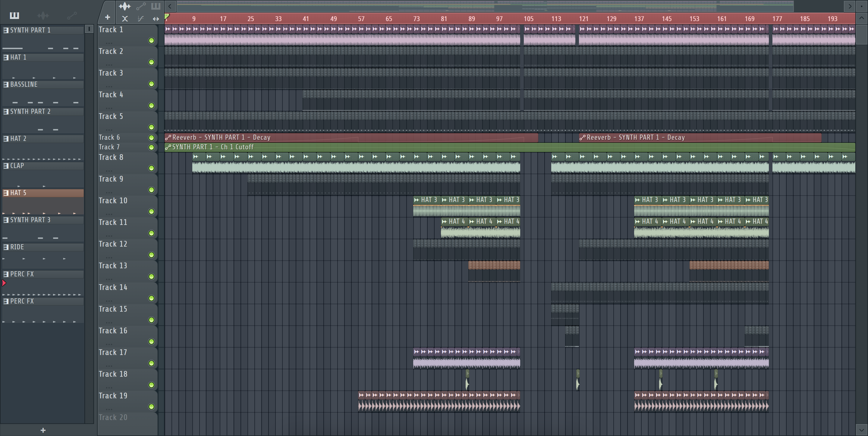The image size is (868, 436).
Task: Click the down arrow of the vertical scrollbar
Action: (x=862, y=430)
